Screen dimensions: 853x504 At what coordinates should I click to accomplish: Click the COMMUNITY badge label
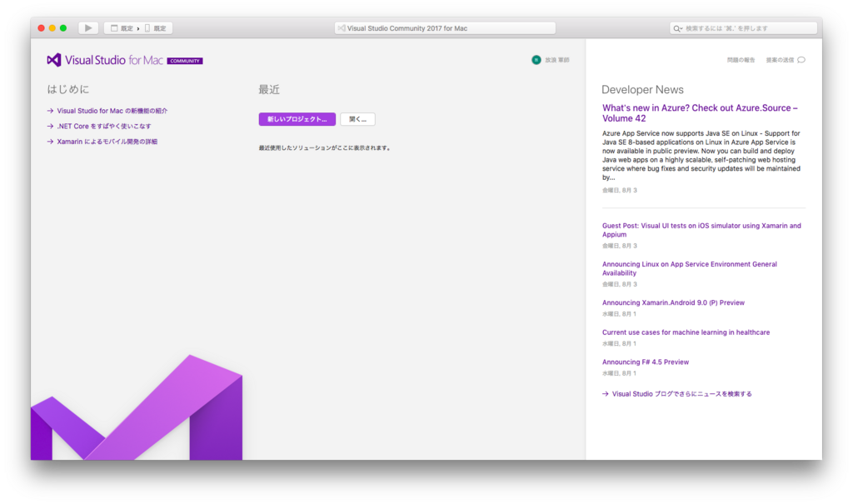tap(185, 61)
